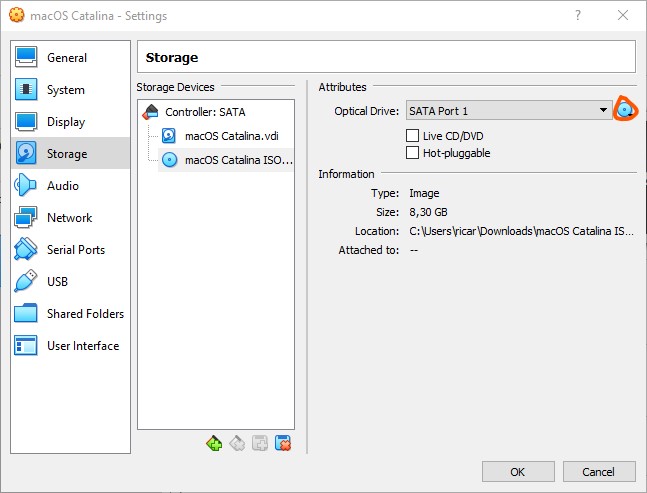Open the Optical Drive SATA Port dropdown
This screenshot has width=647, height=493.
click(509, 110)
